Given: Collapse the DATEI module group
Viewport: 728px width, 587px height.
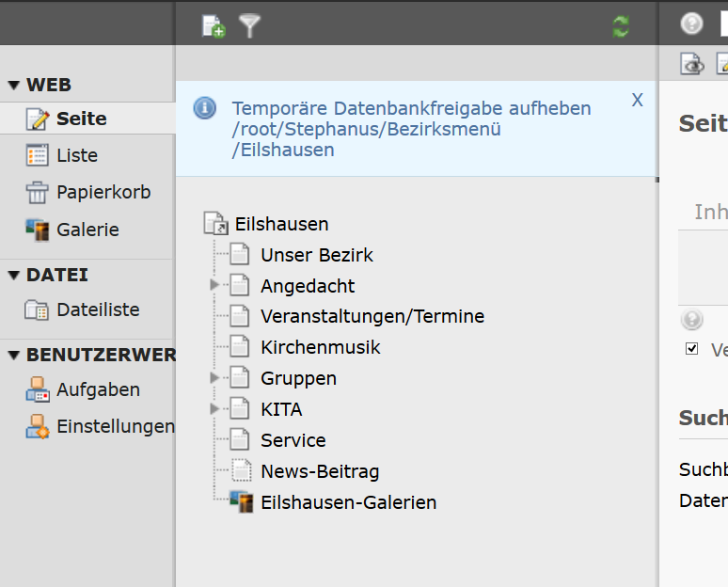Looking at the screenshot, I should tap(14, 276).
